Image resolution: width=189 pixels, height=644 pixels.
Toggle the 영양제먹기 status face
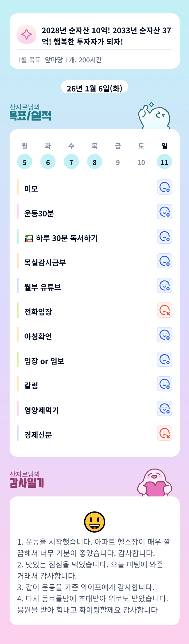(x=164, y=409)
